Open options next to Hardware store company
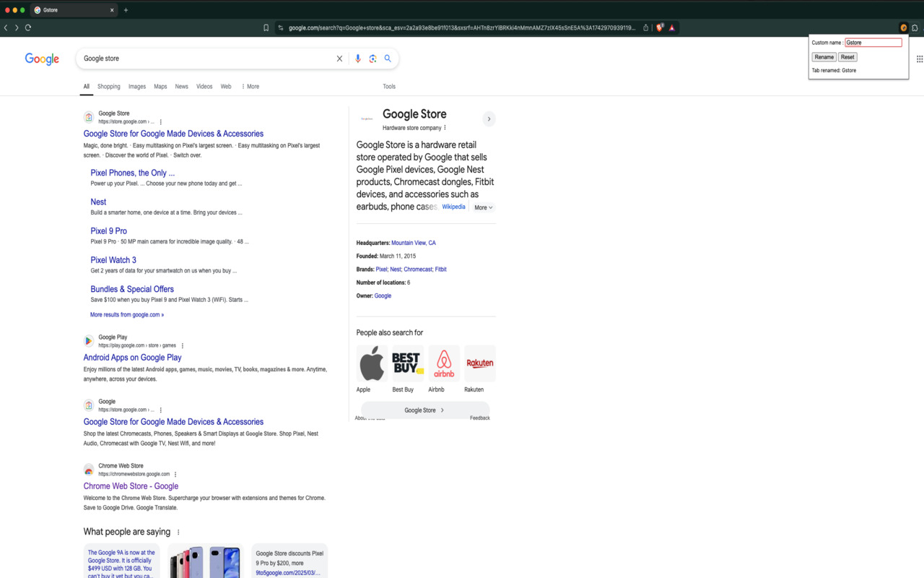Screen dimensions: 924x578 pyautogui.click(x=445, y=128)
